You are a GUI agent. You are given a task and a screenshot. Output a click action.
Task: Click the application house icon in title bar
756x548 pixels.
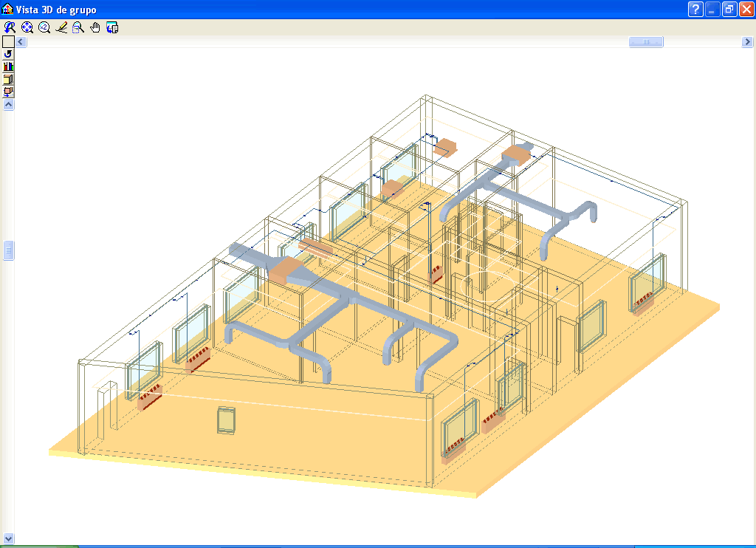[7, 9]
